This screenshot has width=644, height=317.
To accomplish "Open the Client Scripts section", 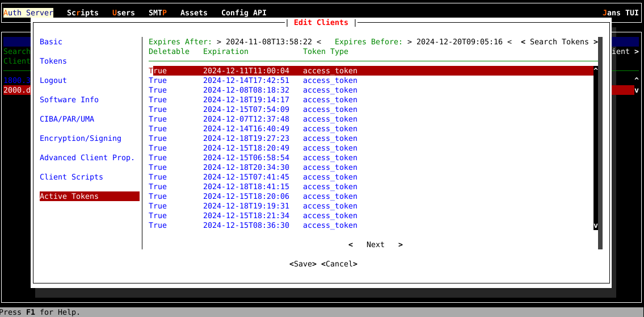I will 71,177.
